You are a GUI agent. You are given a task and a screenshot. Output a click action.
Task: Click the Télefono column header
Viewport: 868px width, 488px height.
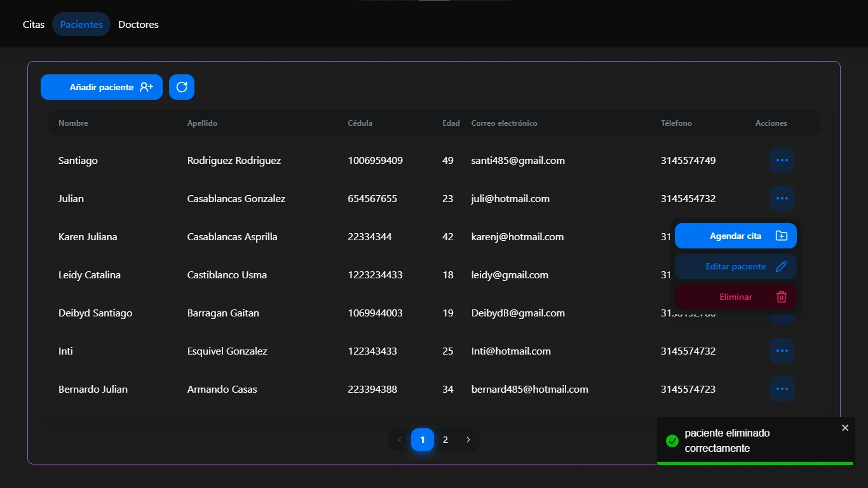(677, 123)
